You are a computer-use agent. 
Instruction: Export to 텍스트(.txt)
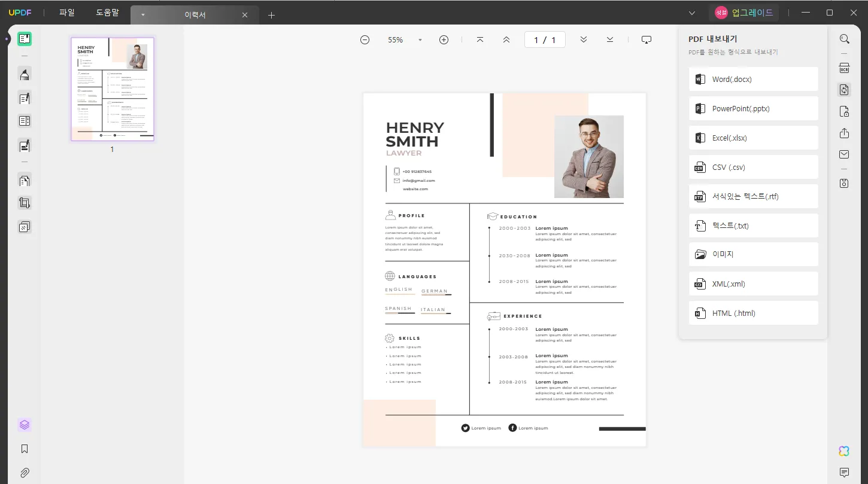(753, 226)
